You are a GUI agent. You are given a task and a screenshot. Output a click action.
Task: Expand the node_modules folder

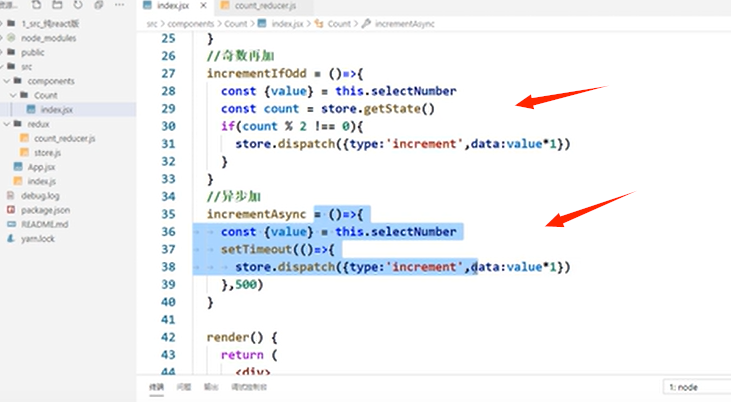pos(48,38)
